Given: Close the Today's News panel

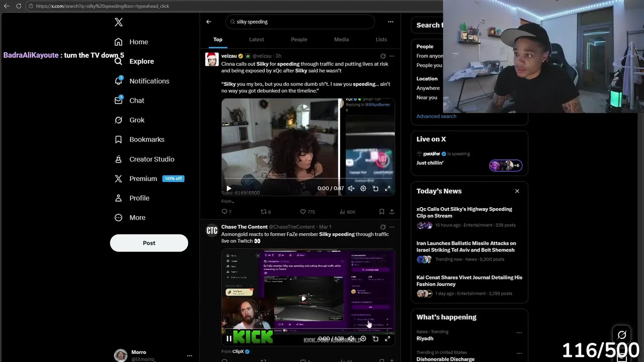Looking at the screenshot, I should tap(517, 191).
